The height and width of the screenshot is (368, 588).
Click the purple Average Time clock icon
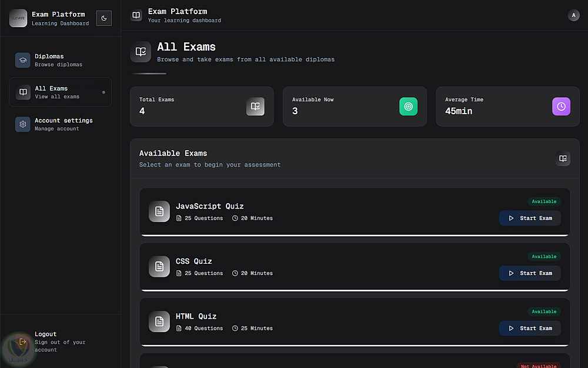561,107
